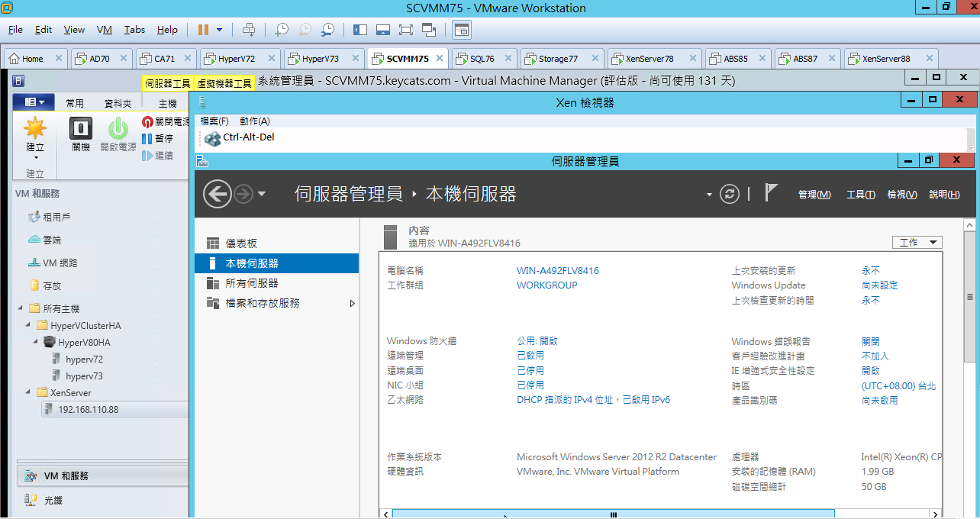This screenshot has height=519, width=980.
Task: Open the dropdown arrow beside the pause icon
Action: 220,30
